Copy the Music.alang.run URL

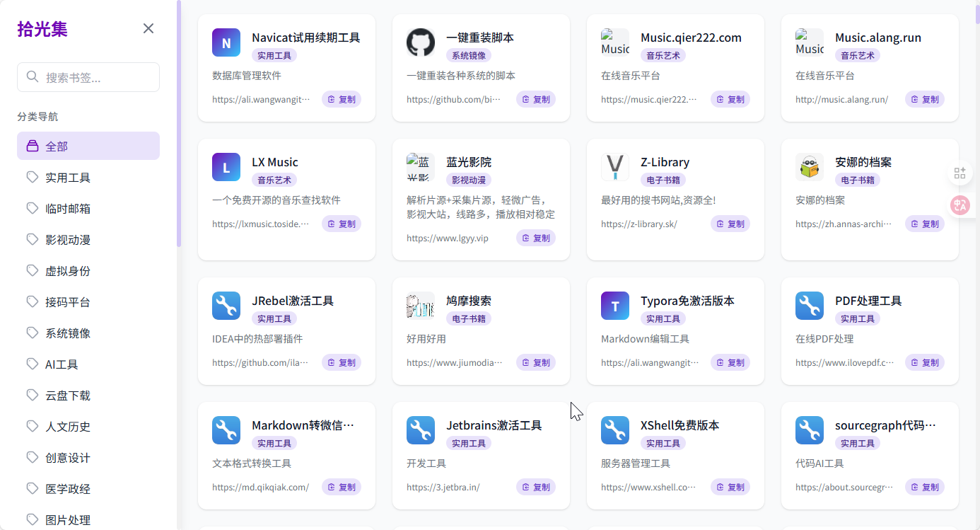pyautogui.click(x=925, y=99)
